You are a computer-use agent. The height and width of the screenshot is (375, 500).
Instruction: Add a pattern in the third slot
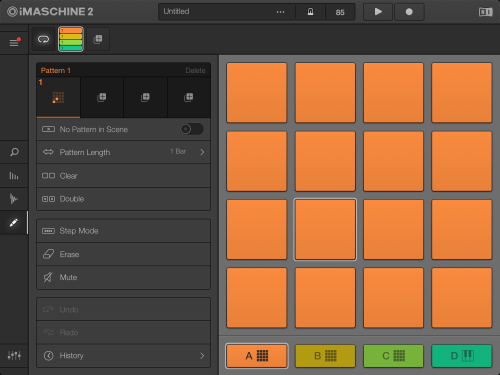[x=145, y=97]
